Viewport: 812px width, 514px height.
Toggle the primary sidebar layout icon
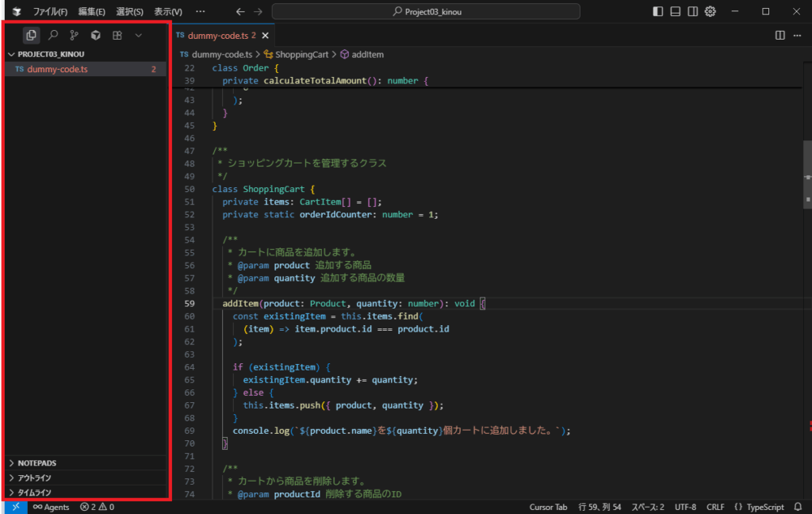point(657,11)
